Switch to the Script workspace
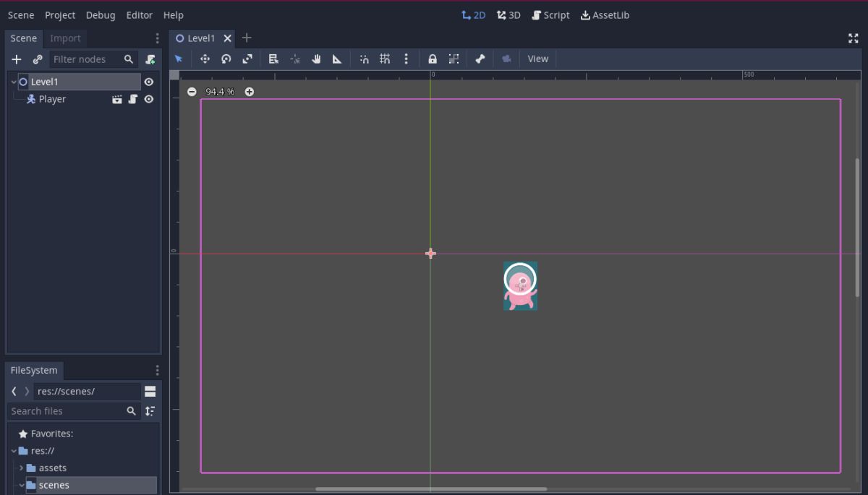This screenshot has width=868, height=495. (x=550, y=15)
